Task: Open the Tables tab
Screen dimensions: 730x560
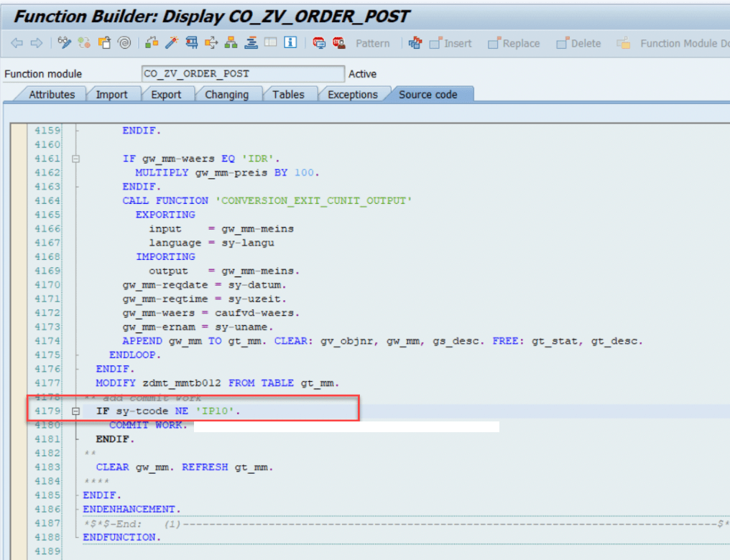Action: coord(288,95)
